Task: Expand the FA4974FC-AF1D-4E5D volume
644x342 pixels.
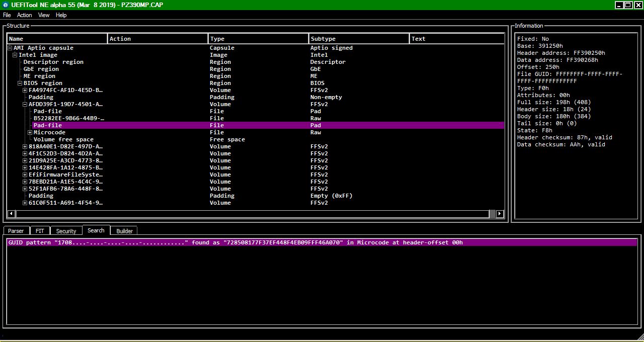Action: click(x=25, y=90)
